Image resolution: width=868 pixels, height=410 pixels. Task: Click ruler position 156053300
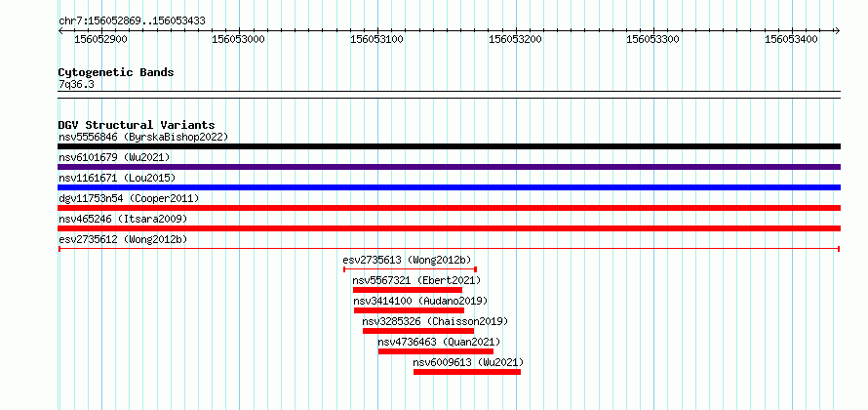[653, 39]
